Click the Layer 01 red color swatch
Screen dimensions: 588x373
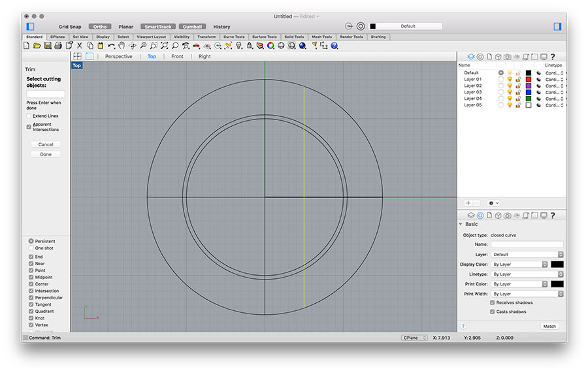click(529, 79)
